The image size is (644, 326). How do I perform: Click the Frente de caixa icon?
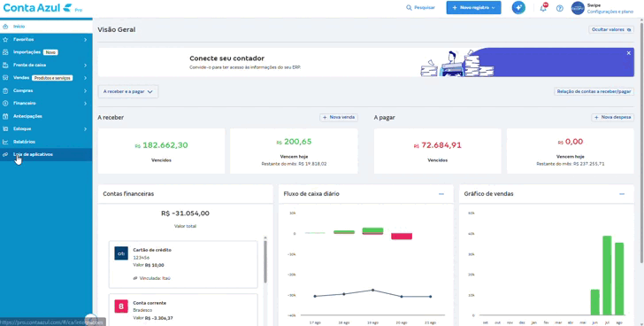pos(5,65)
